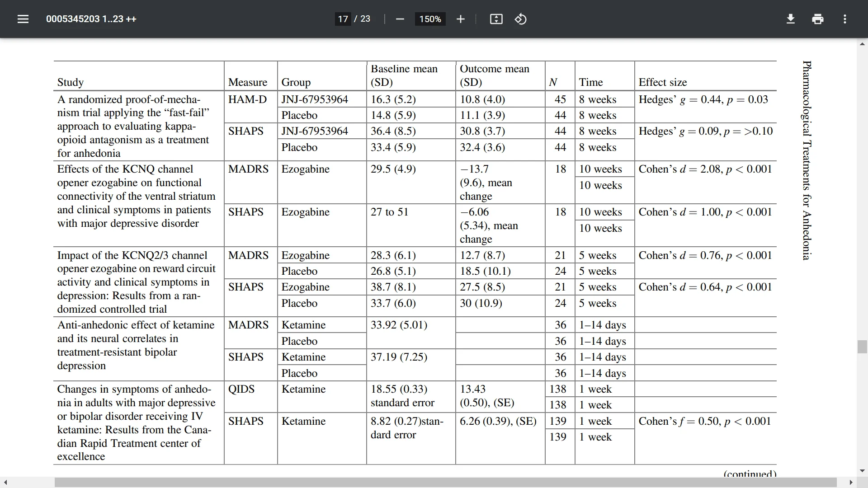Image resolution: width=868 pixels, height=488 pixels.
Task: Click the '29.5 (4.9)' baseline cell
Action: point(393,169)
